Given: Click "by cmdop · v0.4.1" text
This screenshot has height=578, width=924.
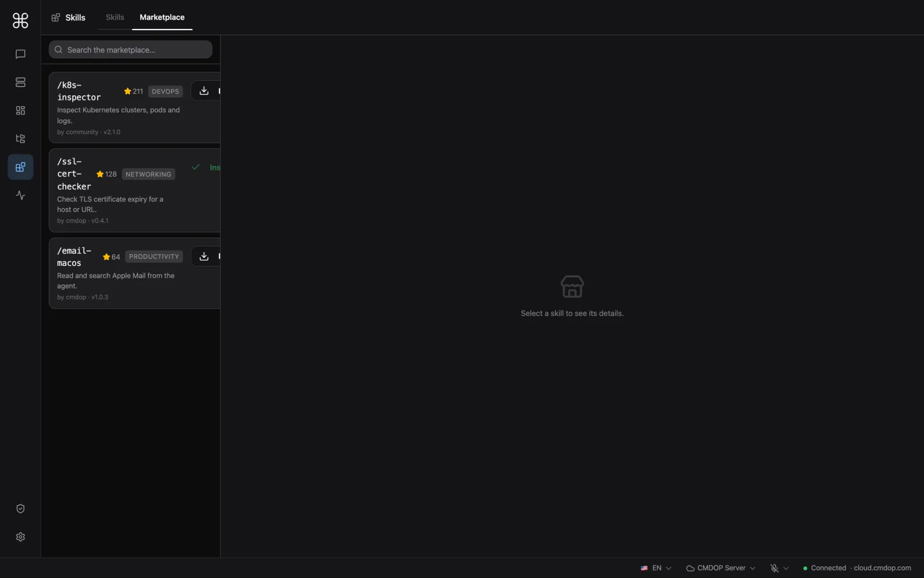Looking at the screenshot, I should [83, 221].
